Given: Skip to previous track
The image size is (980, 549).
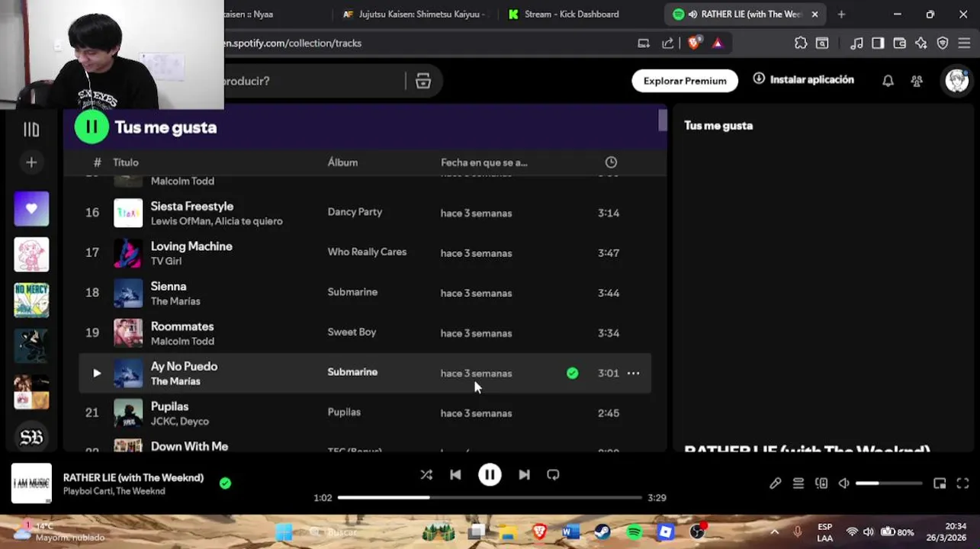Looking at the screenshot, I should click(x=455, y=475).
